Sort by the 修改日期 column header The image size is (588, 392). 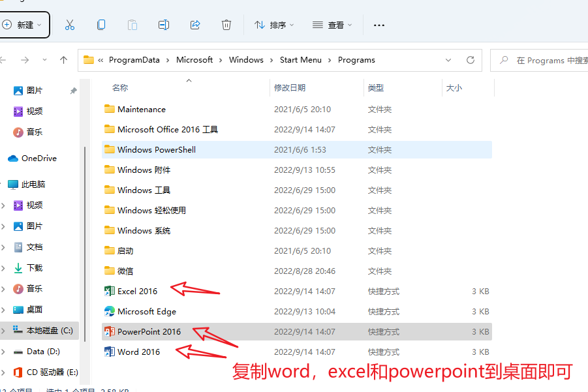pyautogui.click(x=290, y=87)
